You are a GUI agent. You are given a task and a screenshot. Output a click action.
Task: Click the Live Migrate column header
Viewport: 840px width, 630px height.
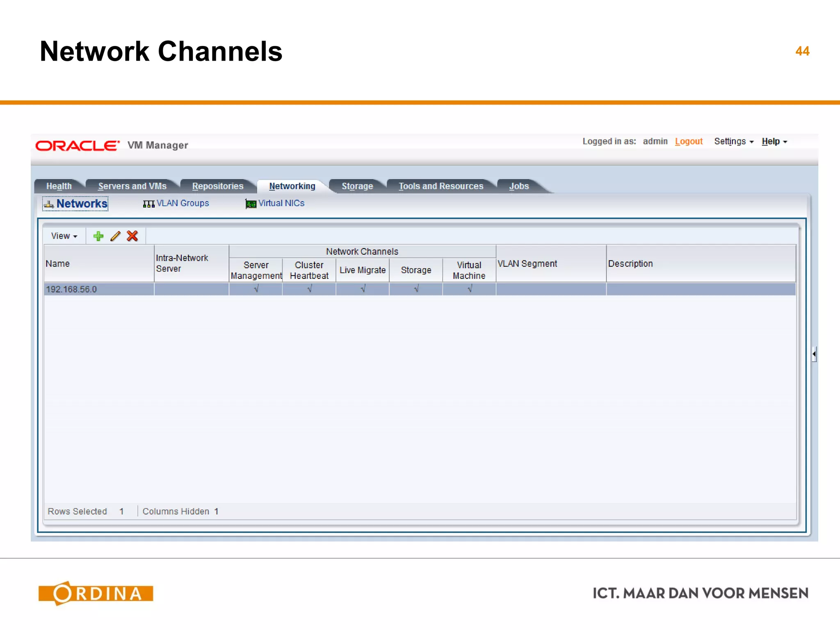pos(363,270)
